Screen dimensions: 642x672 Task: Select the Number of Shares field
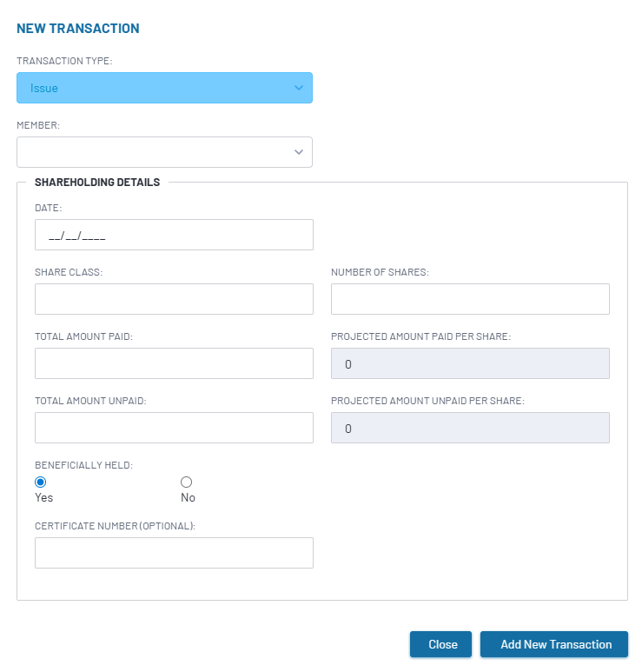click(470, 299)
